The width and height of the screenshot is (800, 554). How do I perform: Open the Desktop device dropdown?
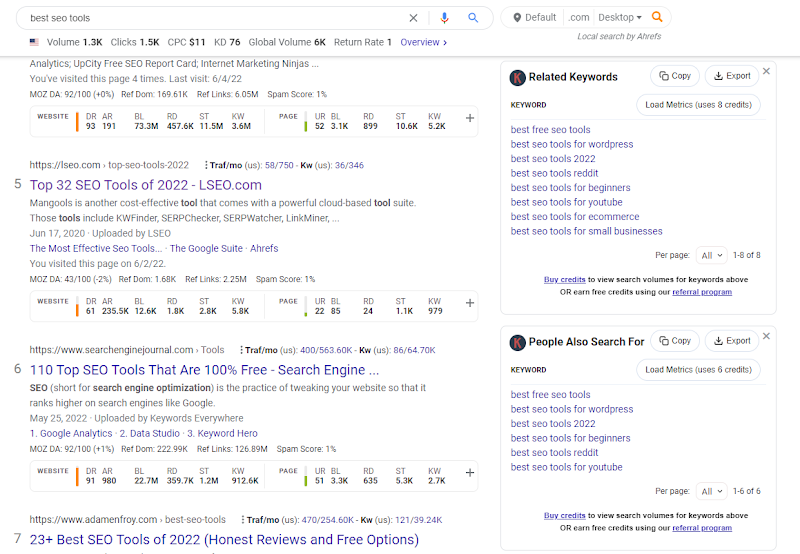pyautogui.click(x=619, y=18)
